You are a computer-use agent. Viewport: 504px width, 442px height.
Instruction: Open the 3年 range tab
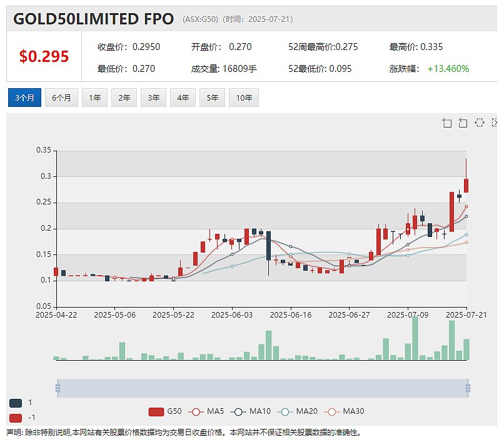pyautogui.click(x=153, y=98)
